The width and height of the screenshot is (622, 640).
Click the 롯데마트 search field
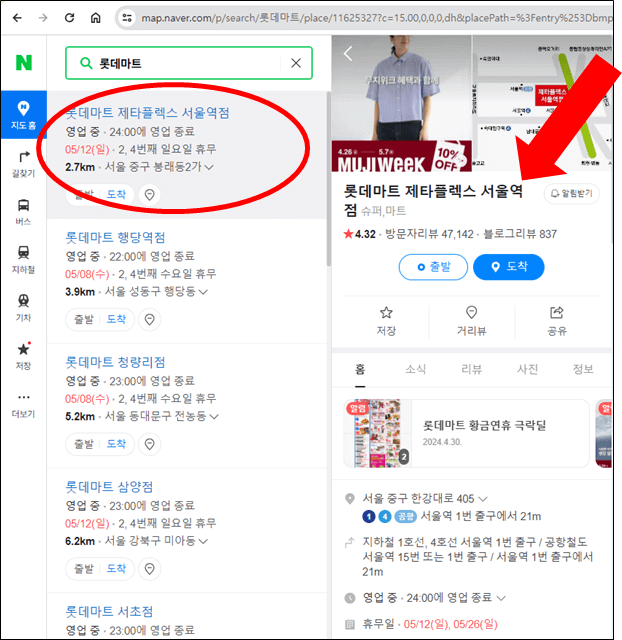point(188,63)
